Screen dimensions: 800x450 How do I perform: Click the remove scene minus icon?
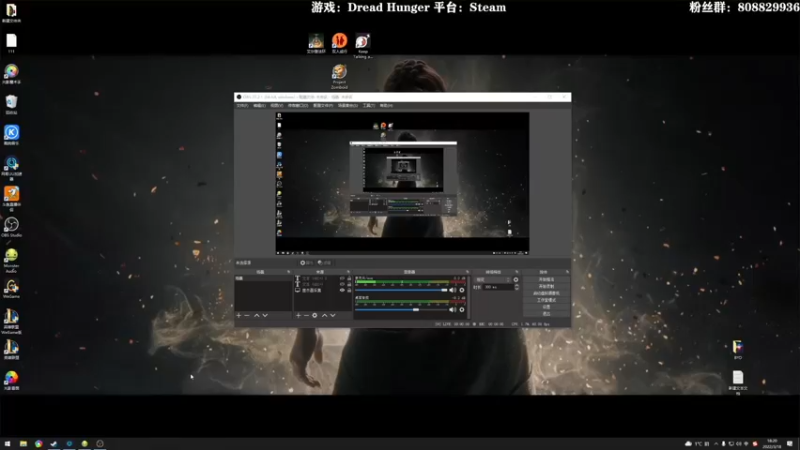[x=247, y=316]
